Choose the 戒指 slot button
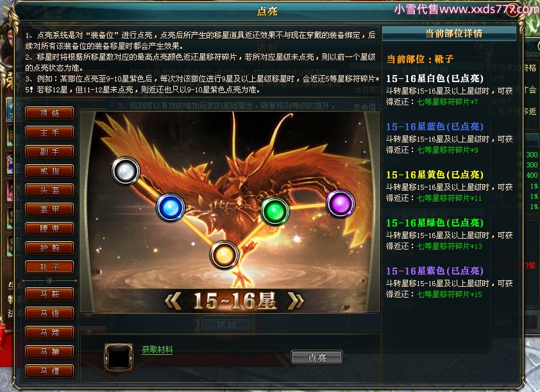The width and height of the screenshot is (540, 392). click(49, 171)
